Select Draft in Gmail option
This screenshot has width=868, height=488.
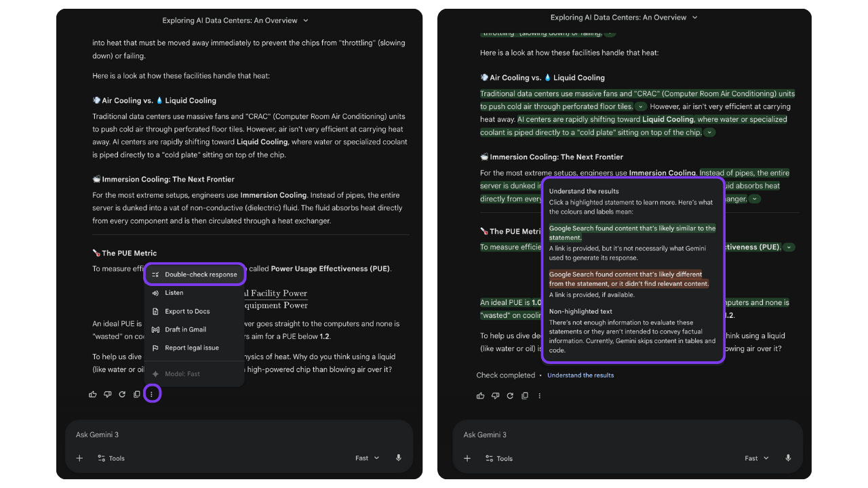click(185, 329)
